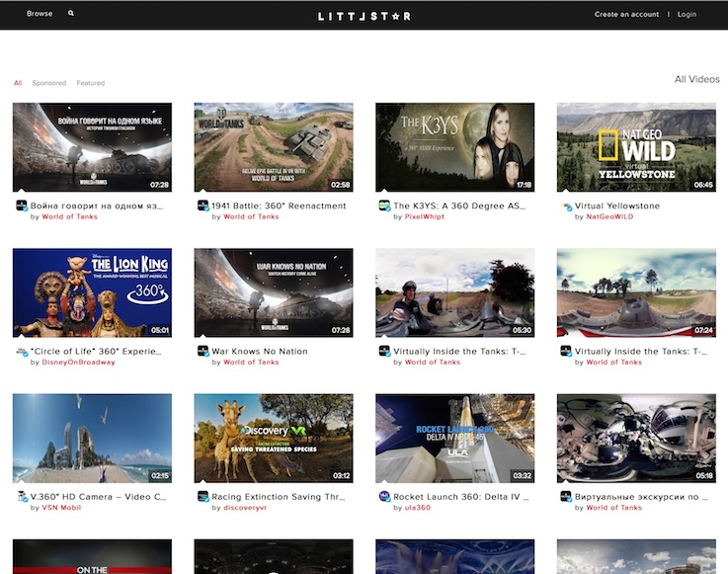The image size is (728, 574).
Task: Play the Rocket Launch 360 Delta IV thumbnail
Action: click(x=455, y=439)
